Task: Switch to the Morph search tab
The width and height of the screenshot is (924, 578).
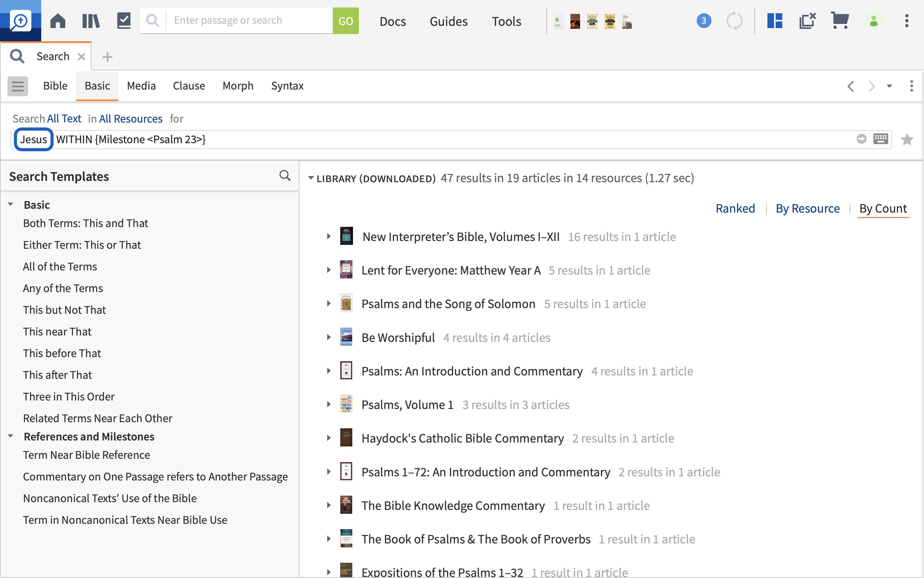Action: (x=238, y=86)
